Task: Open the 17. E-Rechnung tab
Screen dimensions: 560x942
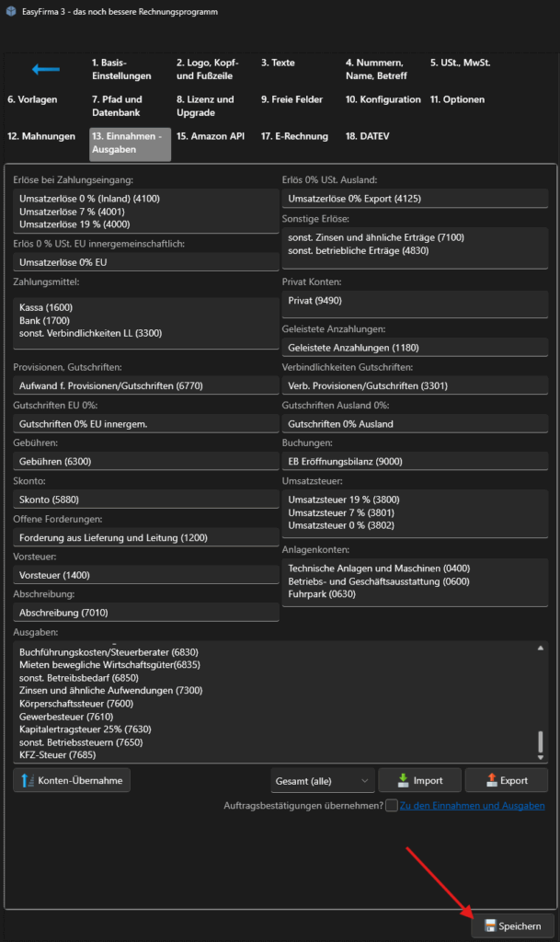Action: (293, 136)
